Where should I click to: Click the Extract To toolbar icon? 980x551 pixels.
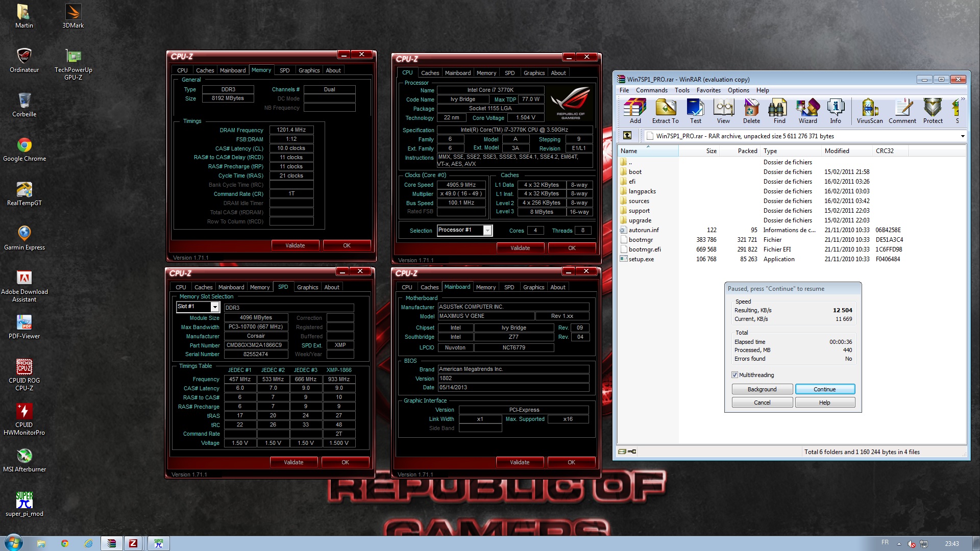[665, 111]
